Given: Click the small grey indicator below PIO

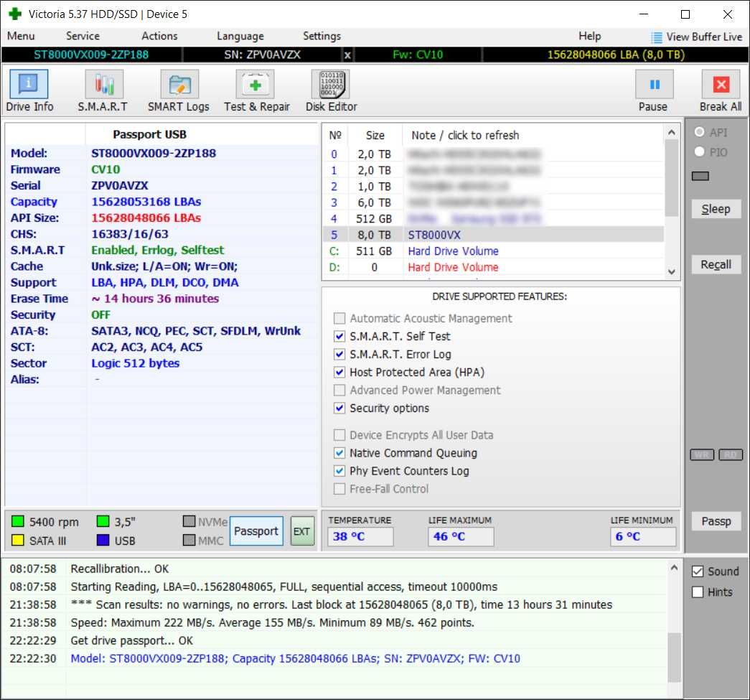Looking at the screenshot, I should tap(700, 176).
